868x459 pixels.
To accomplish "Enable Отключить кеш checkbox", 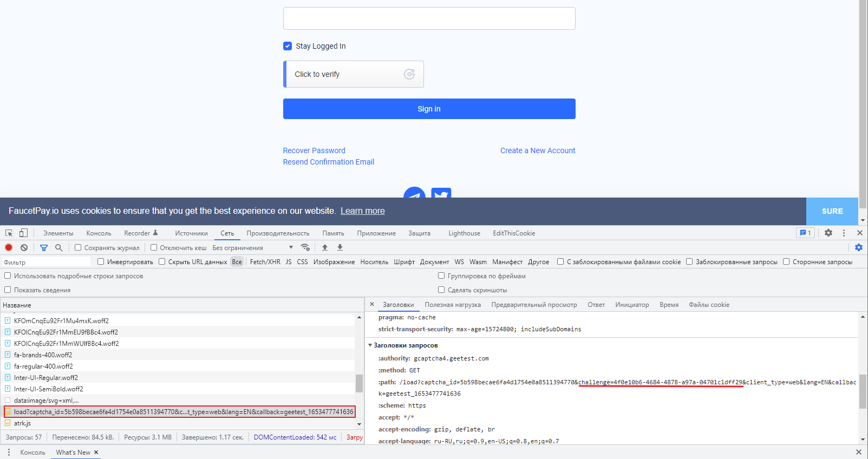I will click(x=154, y=247).
